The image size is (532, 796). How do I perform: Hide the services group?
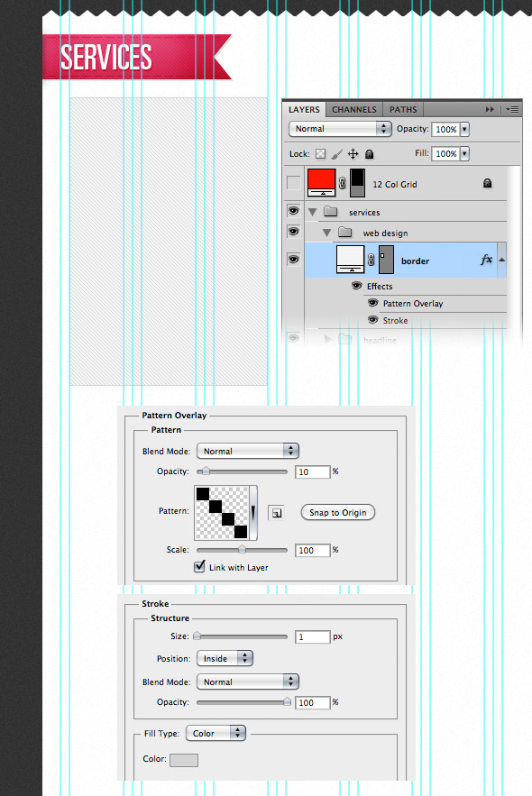pyautogui.click(x=293, y=210)
